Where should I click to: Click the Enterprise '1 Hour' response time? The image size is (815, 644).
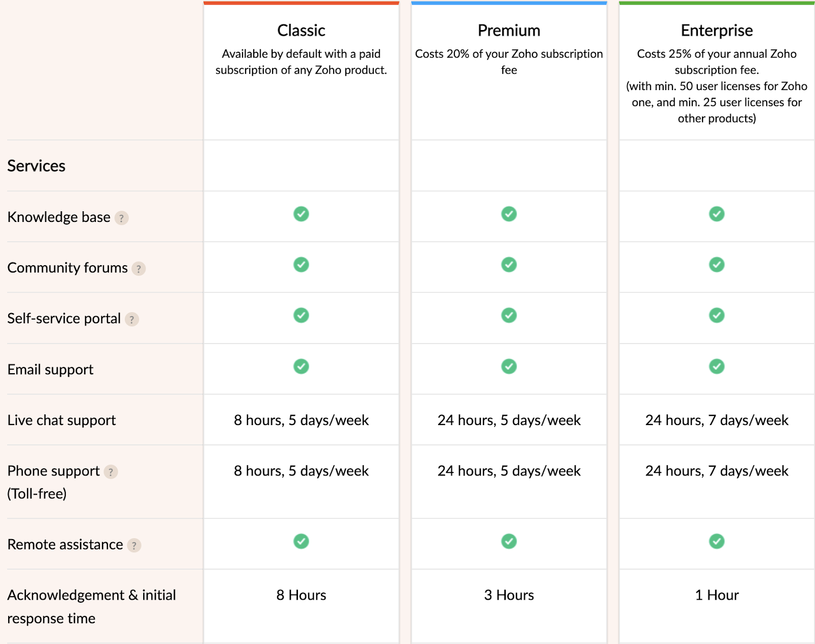(x=717, y=595)
